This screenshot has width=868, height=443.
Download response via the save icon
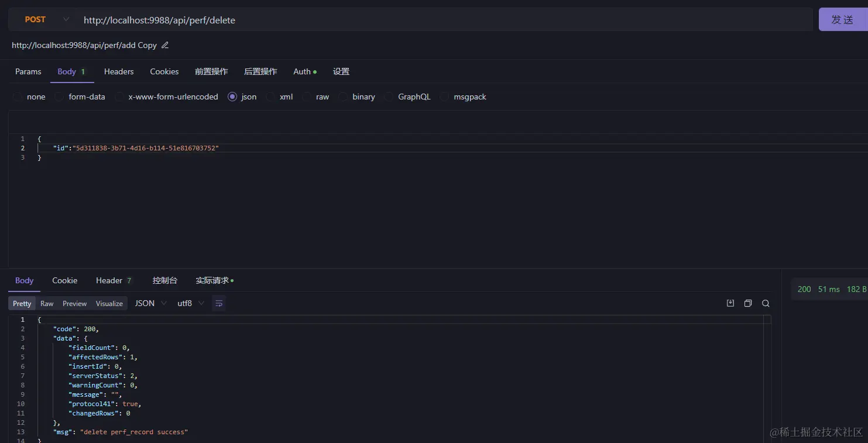tap(730, 303)
